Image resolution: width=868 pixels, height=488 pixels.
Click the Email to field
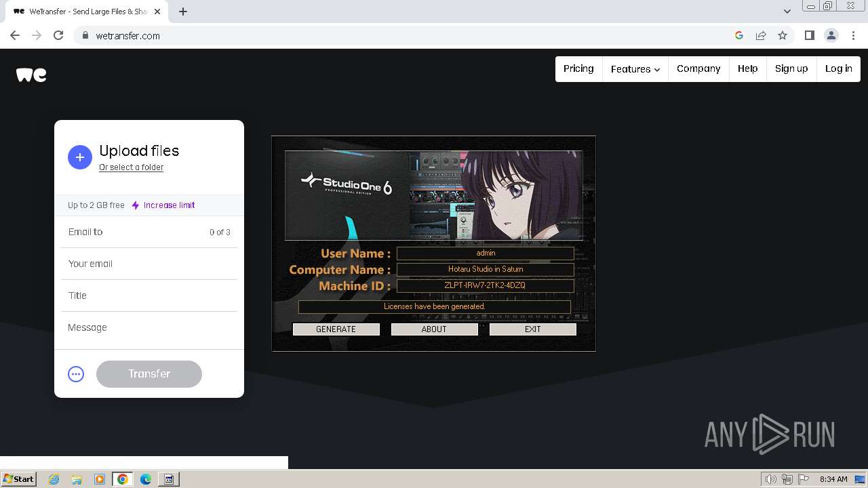coord(149,232)
